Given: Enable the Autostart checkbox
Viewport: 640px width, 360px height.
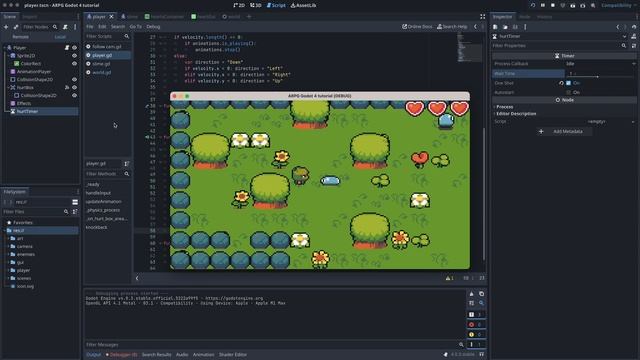Looking at the screenshot, I should 569,92.
